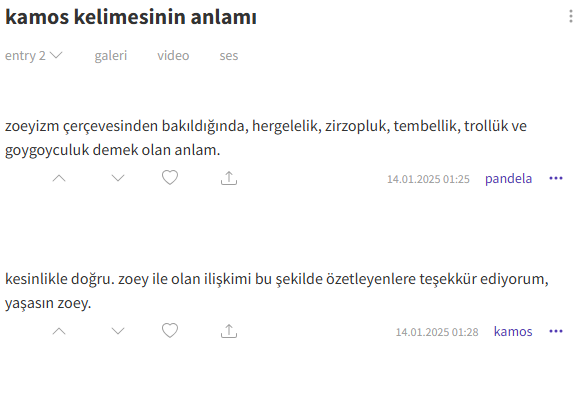The image size is (581, 394).
Task: Open kamos's user profile link
Action: coord(513,331)
